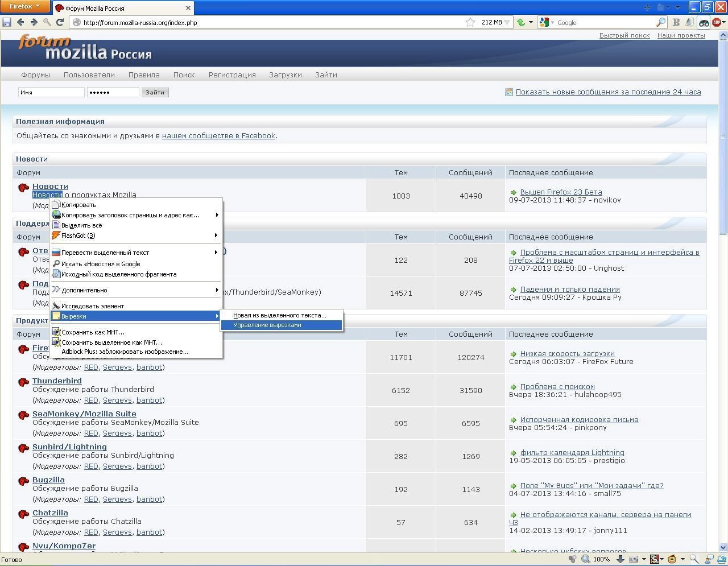
Task: Click the Save floppy disk toolbar icon
Action: pos(7,22)
